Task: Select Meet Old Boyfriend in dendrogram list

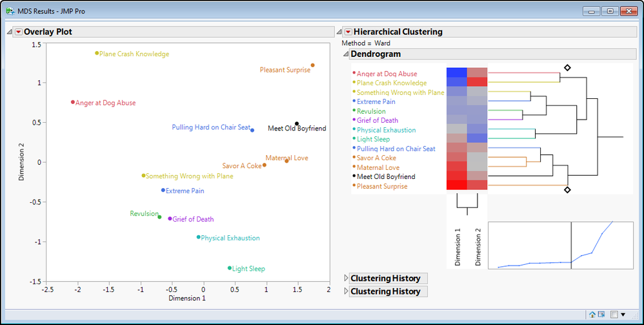Action: 386,177
